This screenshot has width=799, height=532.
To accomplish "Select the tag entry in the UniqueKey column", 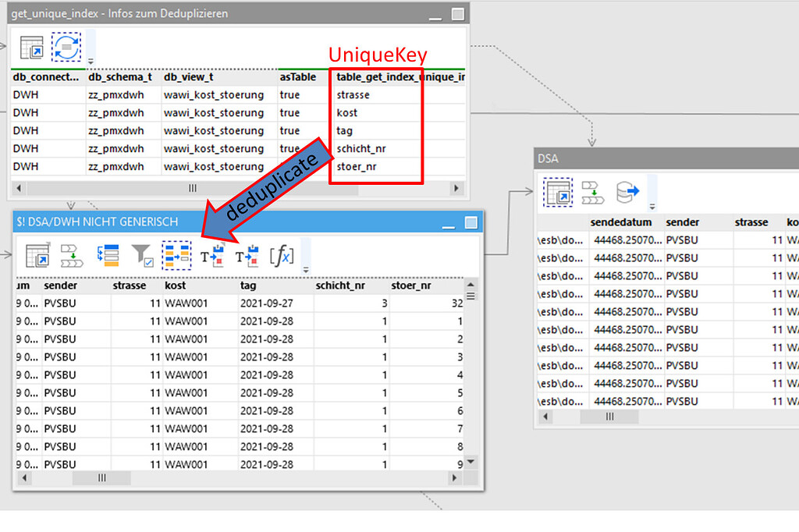I will coord(344,130).
